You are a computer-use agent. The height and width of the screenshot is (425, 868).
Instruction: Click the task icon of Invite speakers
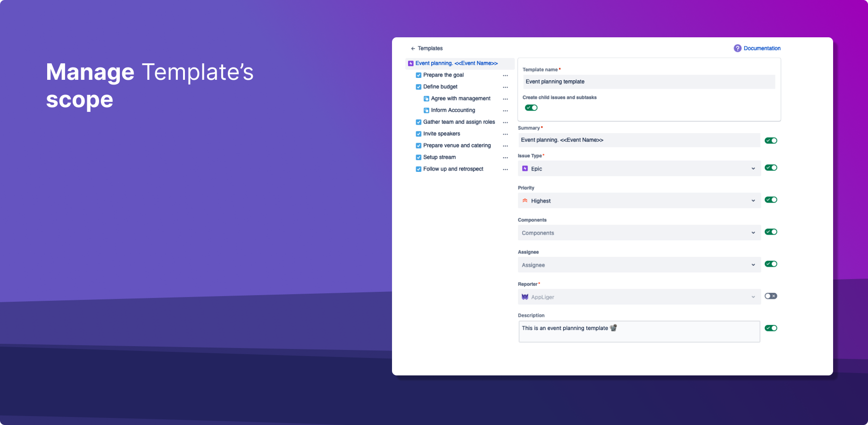pos(418,134)
